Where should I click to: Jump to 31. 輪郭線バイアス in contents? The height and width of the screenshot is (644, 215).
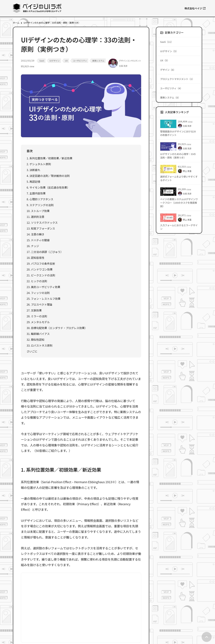coord(38,334)
